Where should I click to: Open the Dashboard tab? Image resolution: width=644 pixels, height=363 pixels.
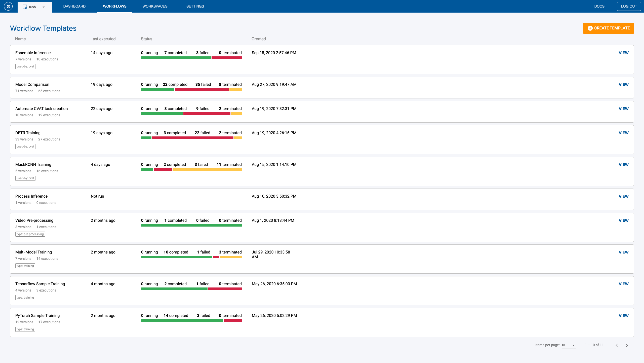coord(74,6)
